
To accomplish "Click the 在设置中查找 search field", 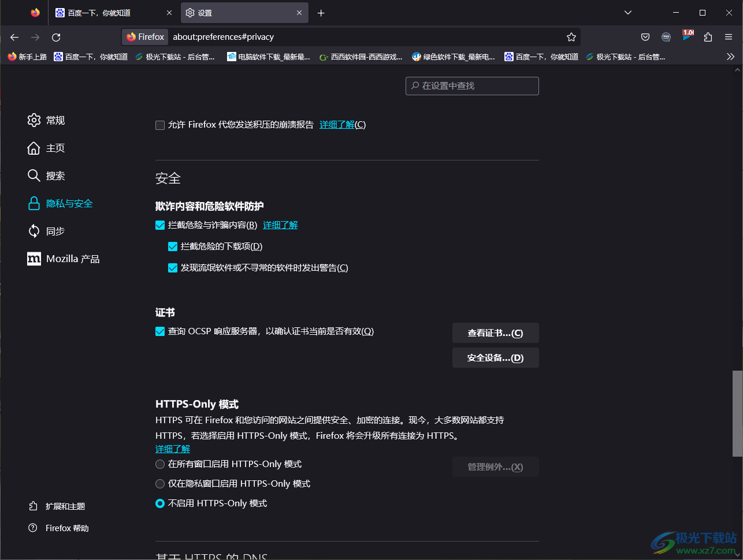I will (x=472, y=85).
